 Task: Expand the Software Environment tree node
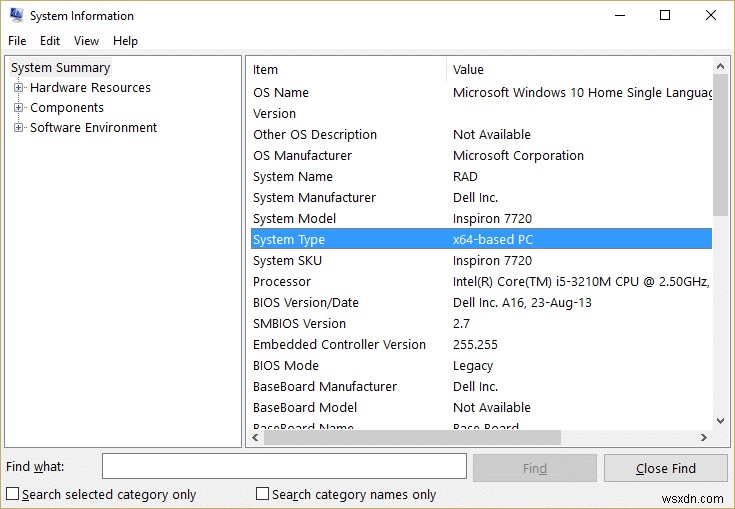(x=18, y=128)
